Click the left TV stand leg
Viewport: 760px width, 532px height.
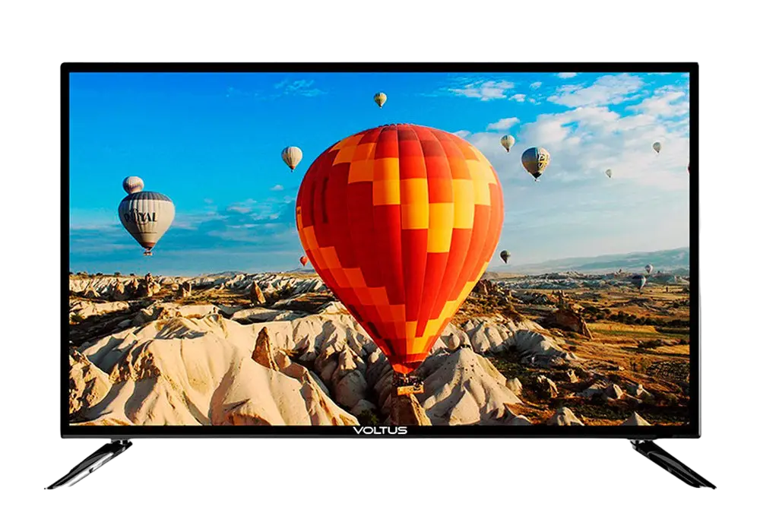91,464
